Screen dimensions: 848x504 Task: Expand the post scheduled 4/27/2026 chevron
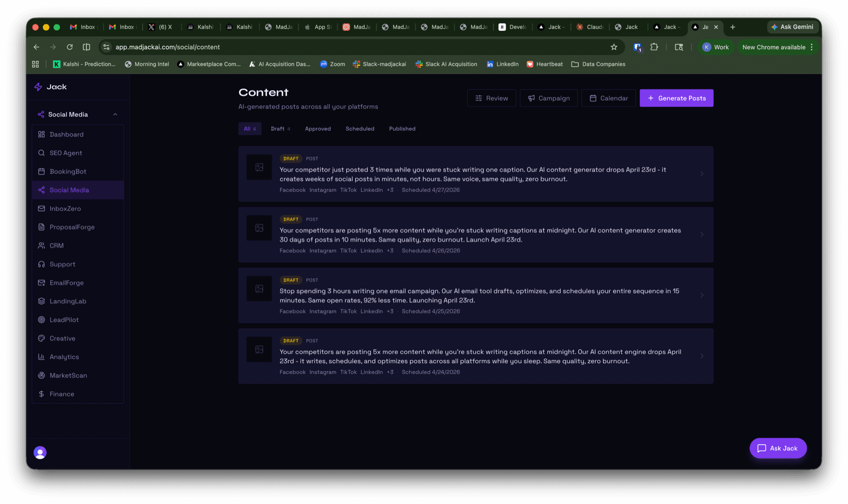[702, 174]
